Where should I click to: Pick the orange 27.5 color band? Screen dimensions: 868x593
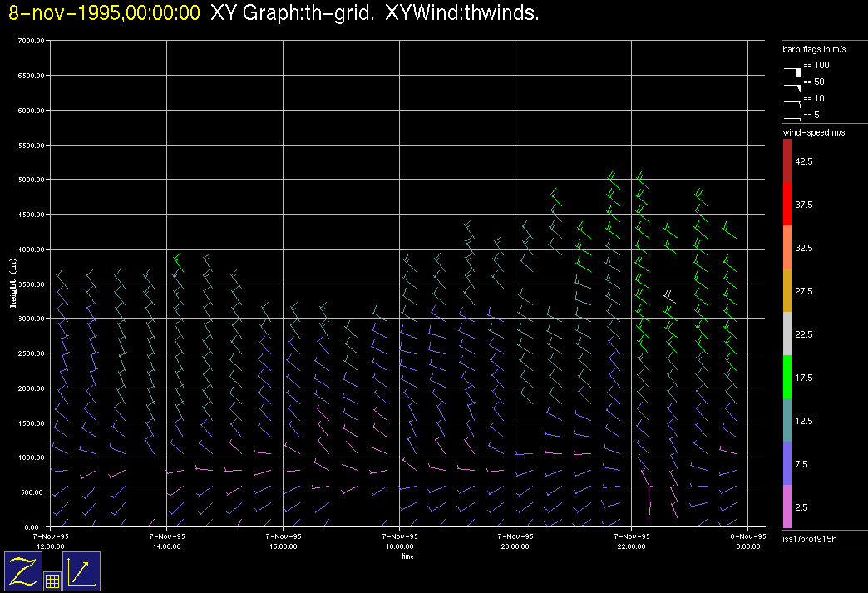point(787,291)
